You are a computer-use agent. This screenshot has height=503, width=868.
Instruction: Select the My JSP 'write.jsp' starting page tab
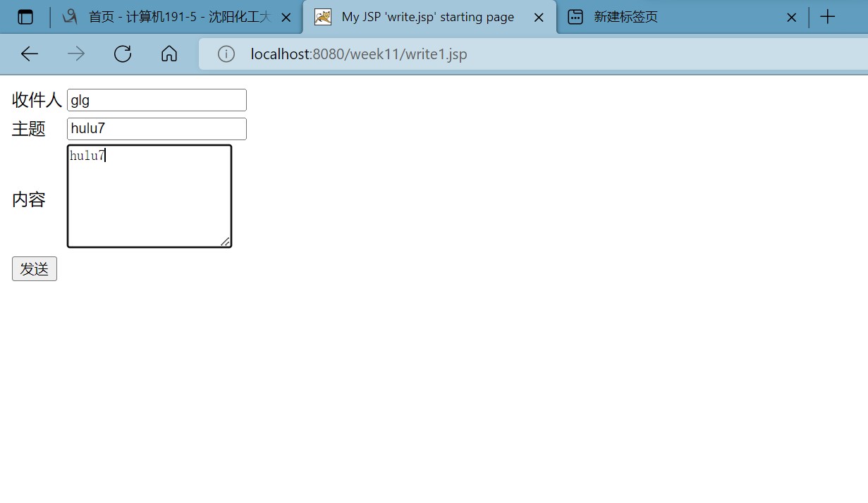[429, 17]
